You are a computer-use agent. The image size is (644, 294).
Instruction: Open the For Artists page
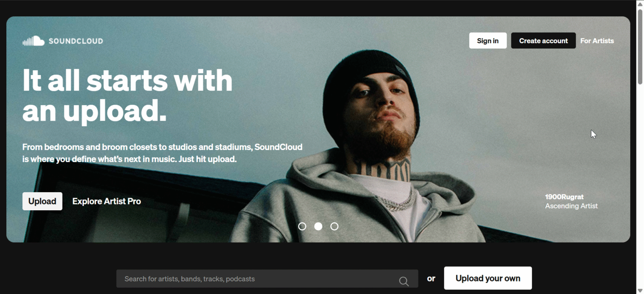tap(597, 41)
